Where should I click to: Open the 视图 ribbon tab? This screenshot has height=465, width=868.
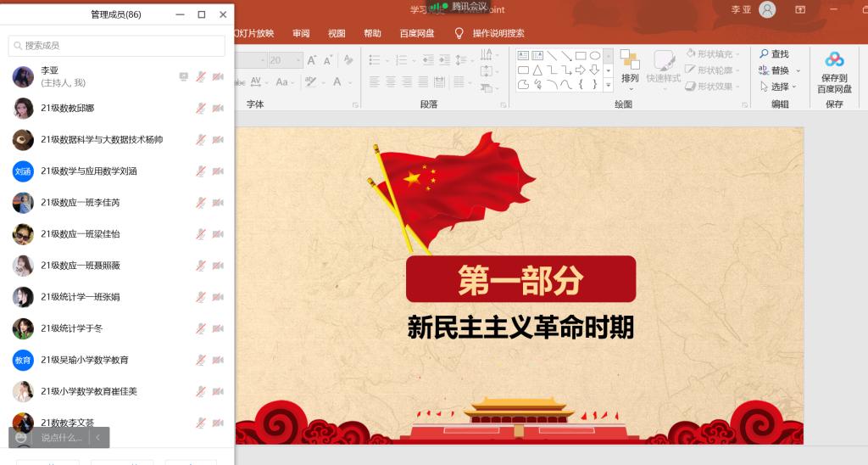click(x=337, y=33)
